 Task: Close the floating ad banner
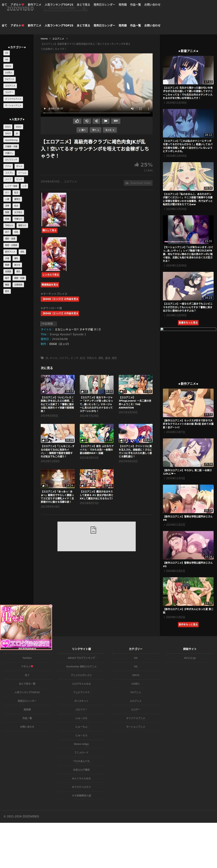click(x=51, y=606)
